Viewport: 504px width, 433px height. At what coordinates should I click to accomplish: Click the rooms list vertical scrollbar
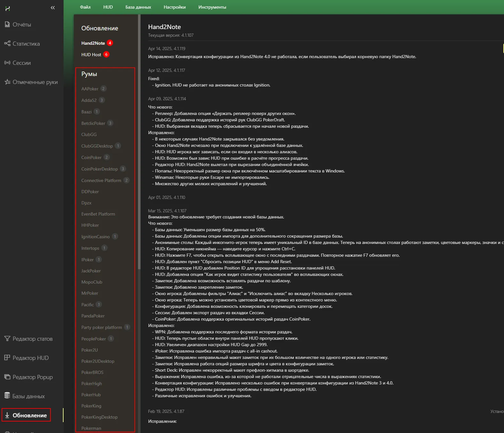point(139,144)
